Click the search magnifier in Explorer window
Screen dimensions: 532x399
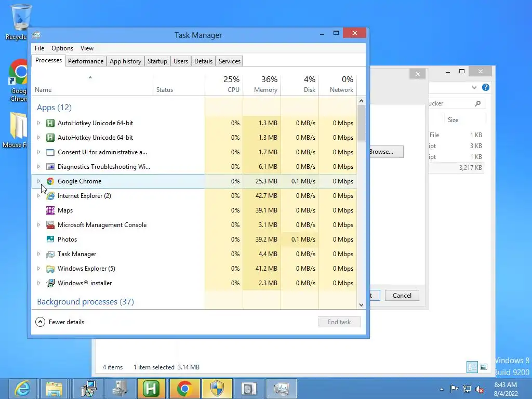pos(478,103)
